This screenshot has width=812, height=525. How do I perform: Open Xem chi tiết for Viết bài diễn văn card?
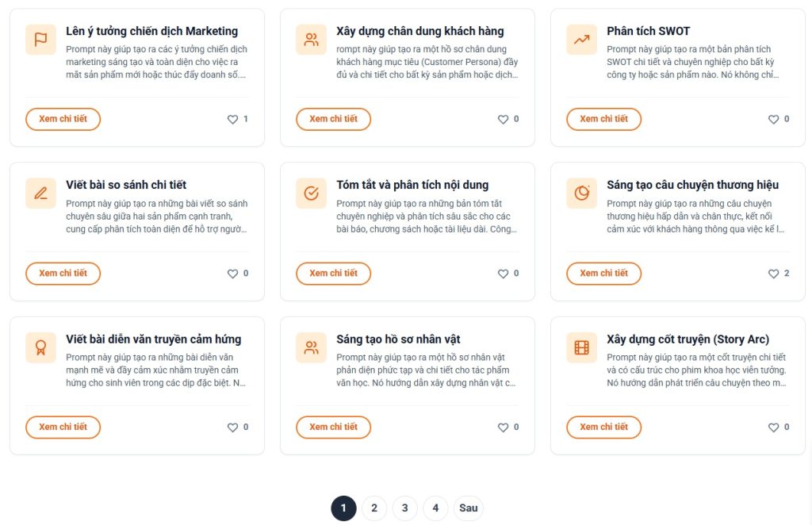point(63,427)
